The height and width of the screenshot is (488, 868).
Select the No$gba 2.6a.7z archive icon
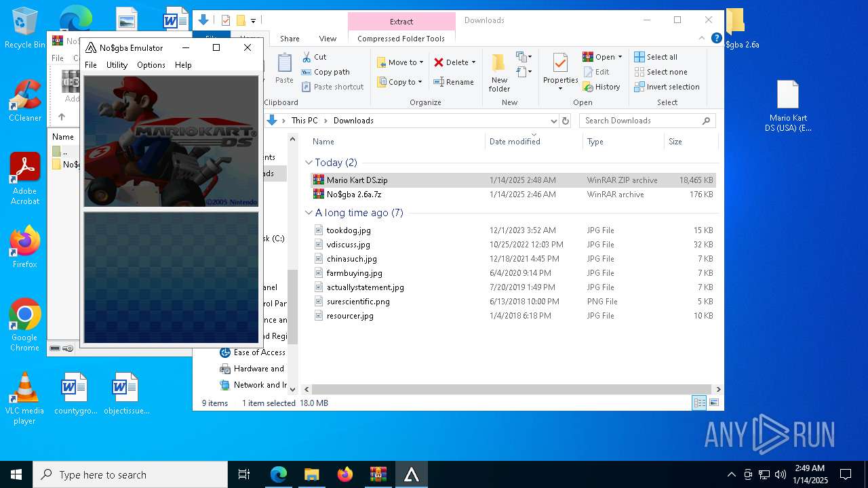(319, 195)
